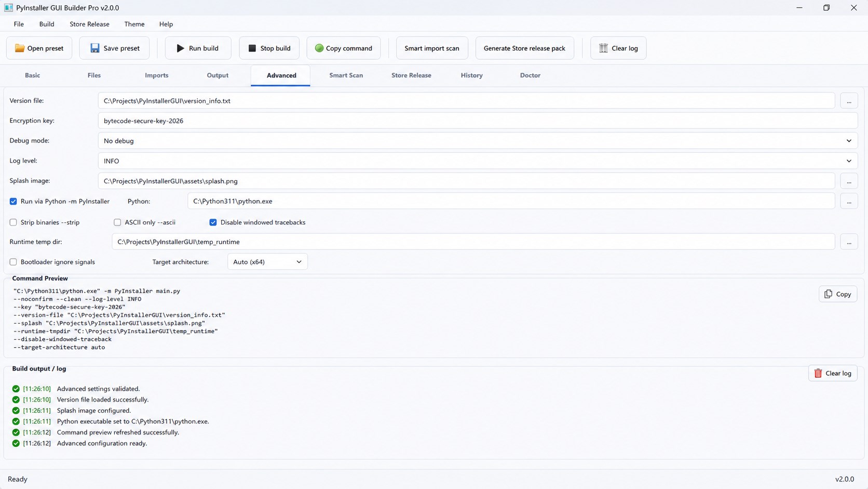Enable Strip binaries --strip checkbox

[13, 222]
